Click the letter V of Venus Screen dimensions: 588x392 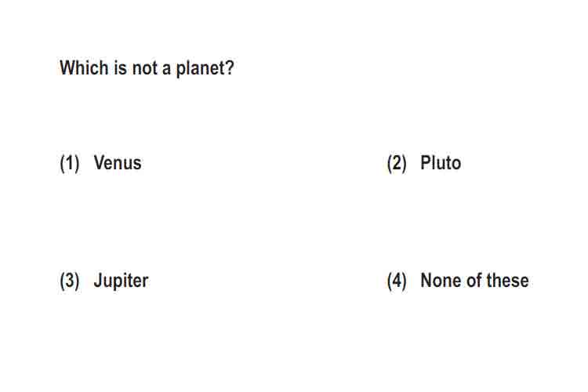100,163
